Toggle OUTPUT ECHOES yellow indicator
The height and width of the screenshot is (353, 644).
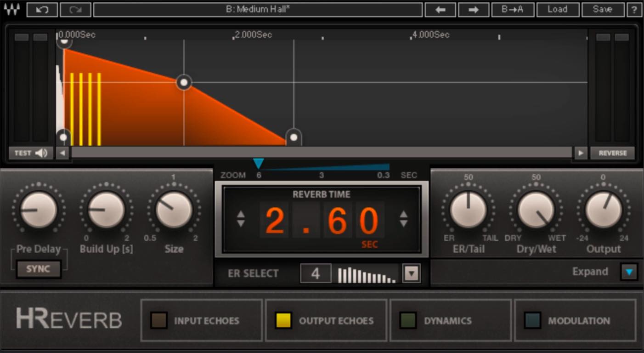tap(283, 320)
